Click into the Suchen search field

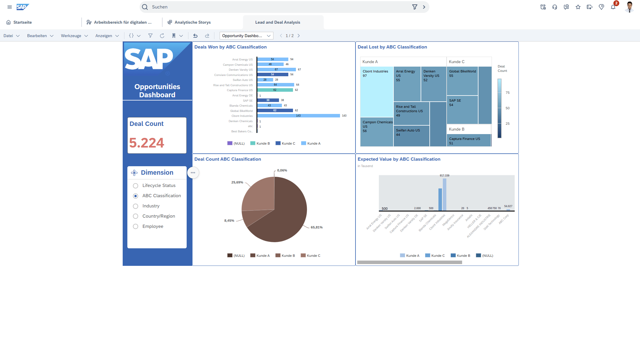point(280,7)
